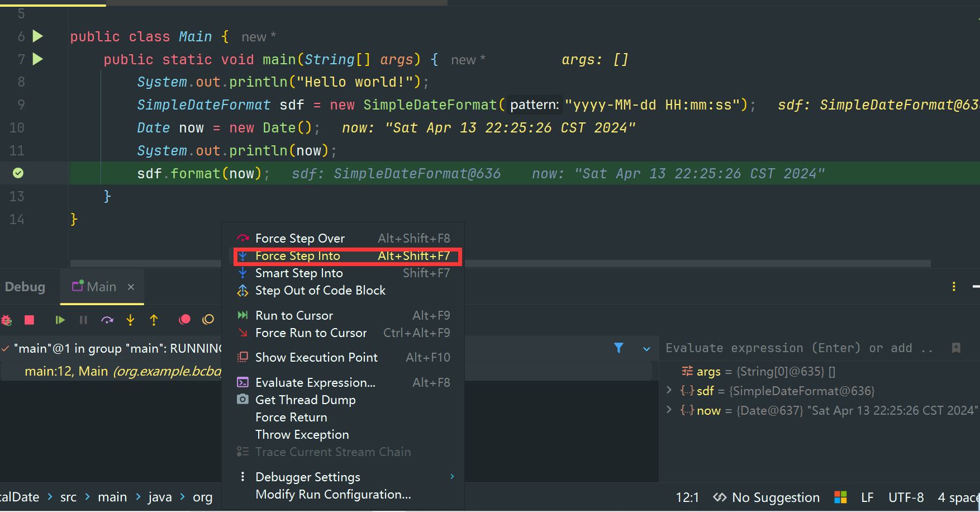Image resolution: width=980 pixels, height=512 pixels.
Task: Select thread "main"@1 in group main
Action: [118, 348]
